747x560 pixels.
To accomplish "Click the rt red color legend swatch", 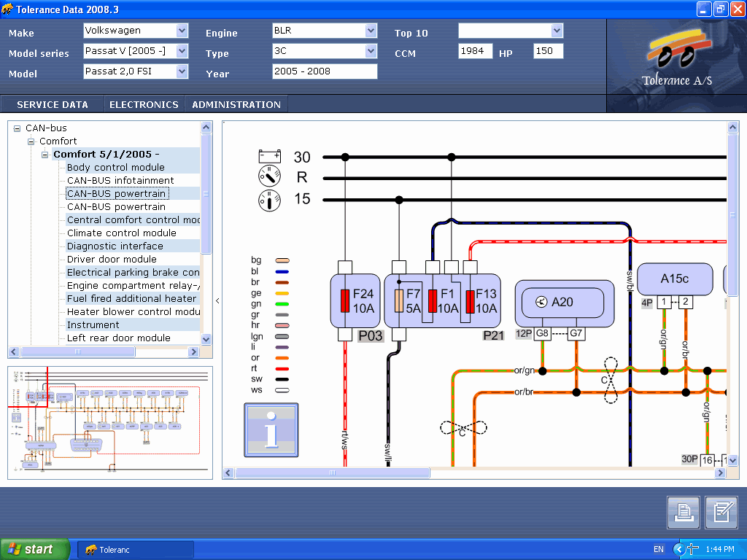I will point(282,368).
